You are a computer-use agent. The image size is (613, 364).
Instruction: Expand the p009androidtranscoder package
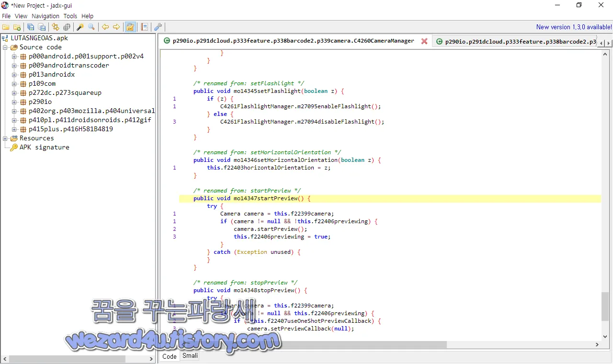[14, 66]
